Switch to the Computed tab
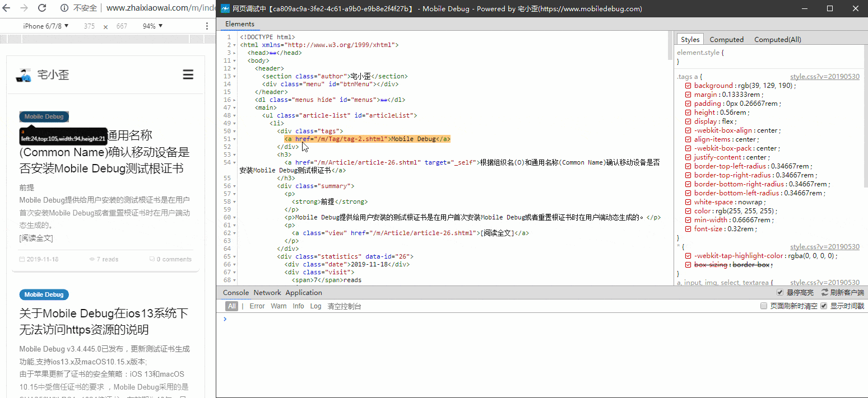868x398 pixels. point(726,39)
